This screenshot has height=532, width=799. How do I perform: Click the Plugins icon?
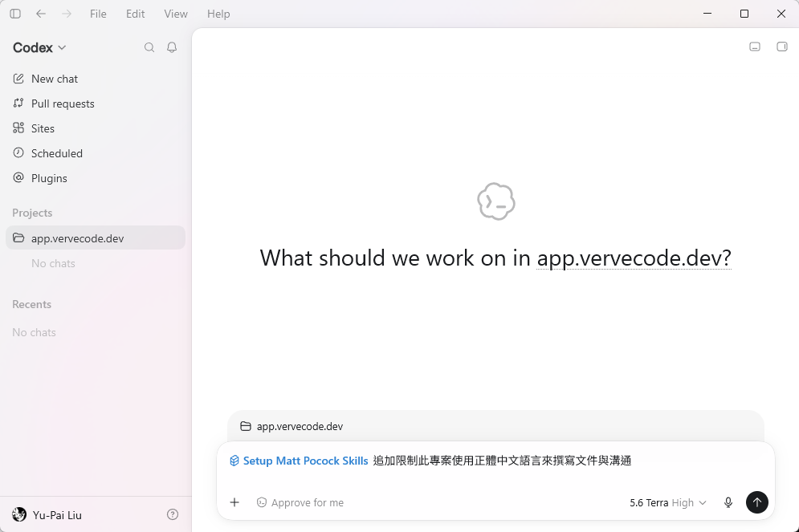click(x=18, y=177)
